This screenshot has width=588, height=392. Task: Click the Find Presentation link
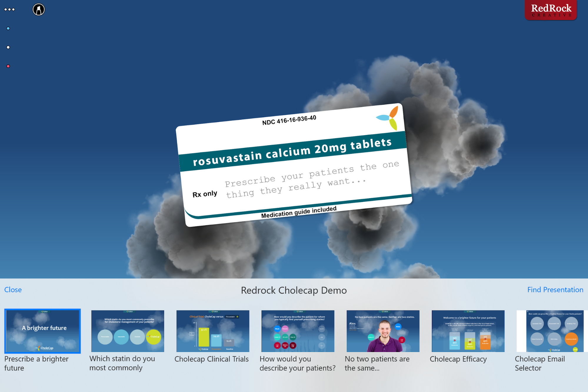pyautogui.click(x=555, y=290)
